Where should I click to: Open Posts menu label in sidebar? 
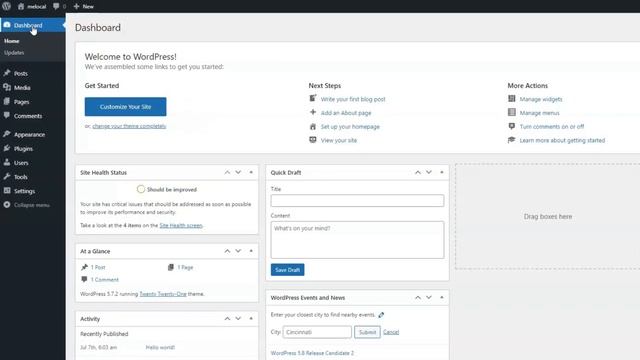[21, 73]
